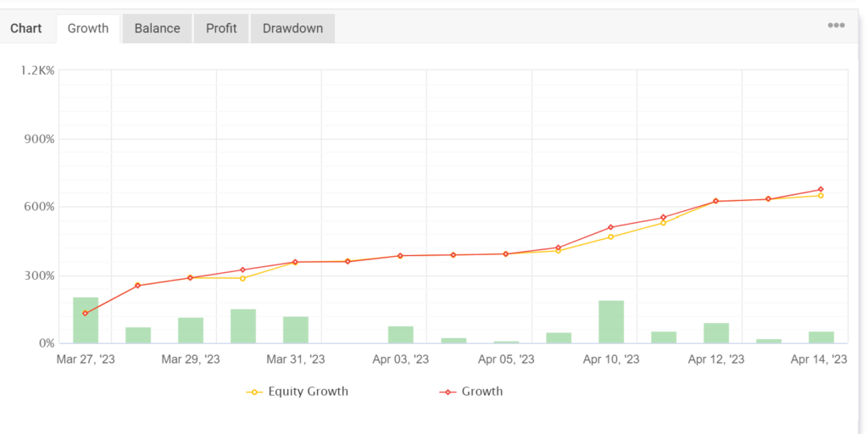The image size is (868, 434).
Task: Select the green bar above Mar 31
Action: (x=296, y=330)
